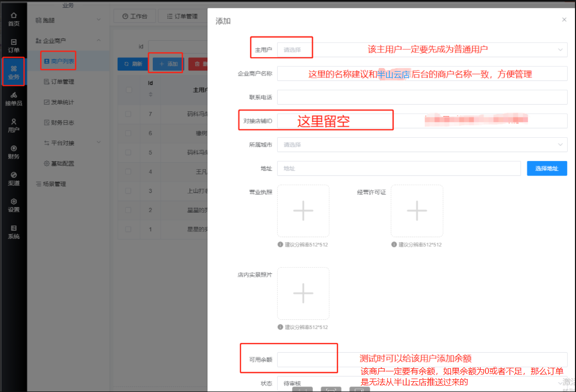Screen dimensions: 576x392
Task: Click the 联系电话 input field
Action: [422, 97]
